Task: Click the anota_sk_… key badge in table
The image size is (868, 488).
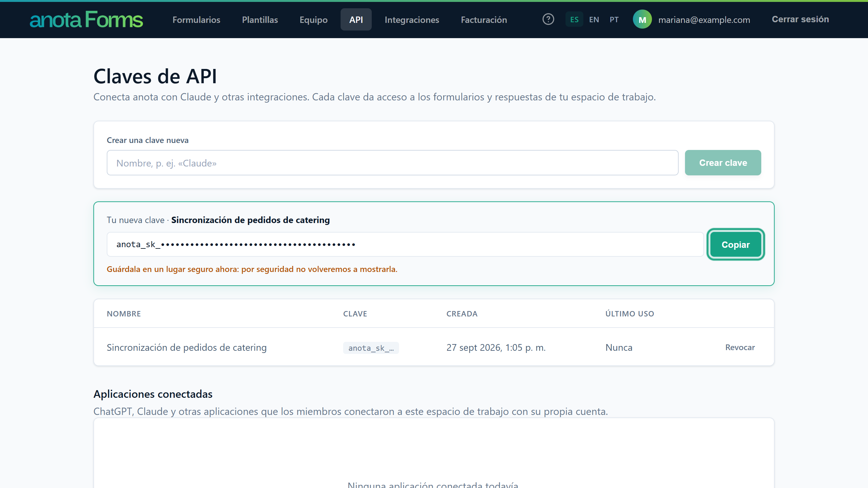Action: coord(371,348)
